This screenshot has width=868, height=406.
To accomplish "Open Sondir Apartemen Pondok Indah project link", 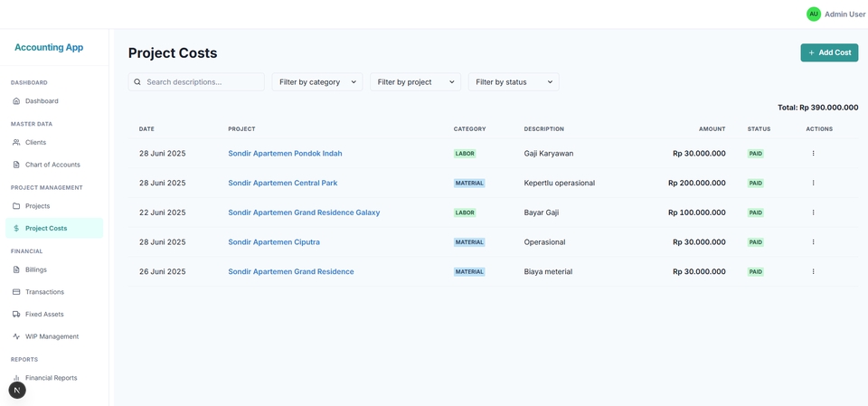I will (285, 154).
